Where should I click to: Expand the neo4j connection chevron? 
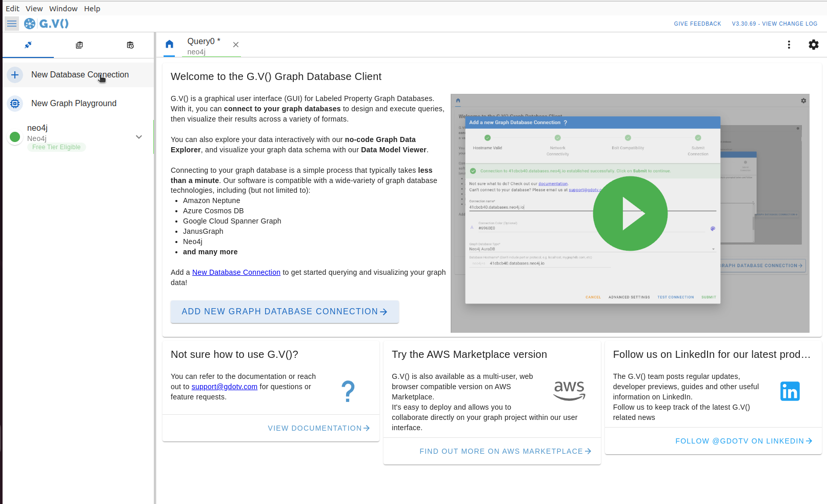coord(139,137)
